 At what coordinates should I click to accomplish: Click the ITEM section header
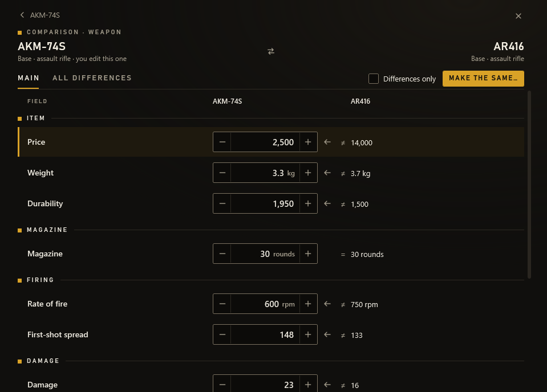point(35,118)
